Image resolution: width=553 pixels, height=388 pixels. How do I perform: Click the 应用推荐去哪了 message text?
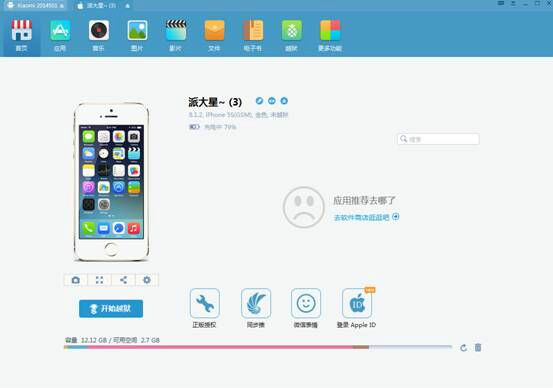364,201
